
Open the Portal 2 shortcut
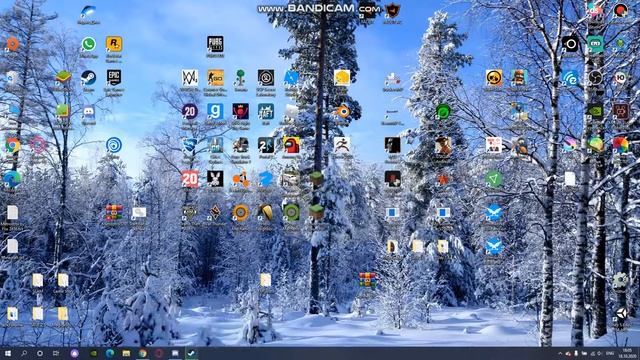(266, 145)
